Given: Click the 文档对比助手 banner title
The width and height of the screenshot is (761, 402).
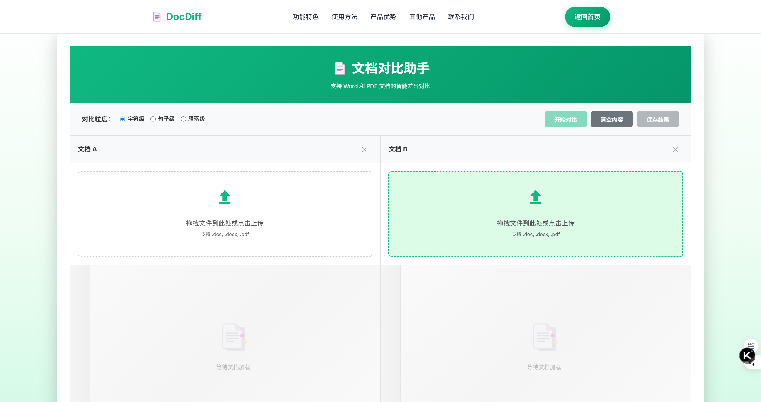Looking at the screenshot, I should click(390, 68).
